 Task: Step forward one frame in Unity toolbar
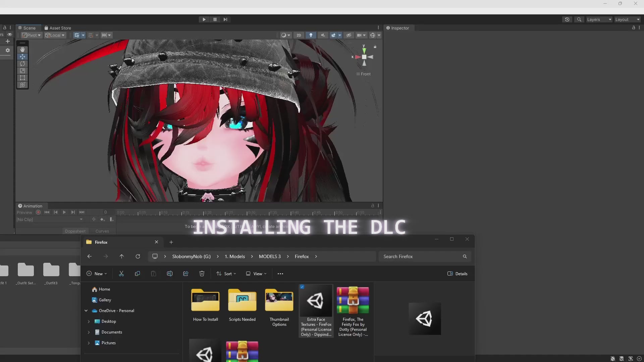[225, 19]
